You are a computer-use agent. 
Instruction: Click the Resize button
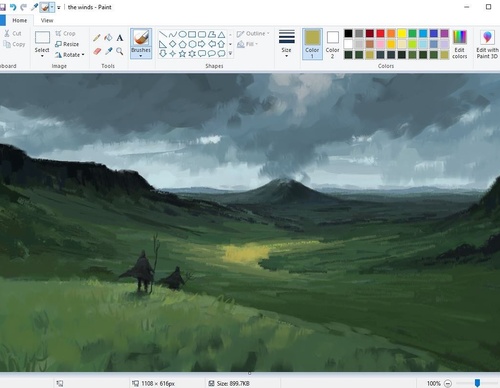click(x=67, y=44)
